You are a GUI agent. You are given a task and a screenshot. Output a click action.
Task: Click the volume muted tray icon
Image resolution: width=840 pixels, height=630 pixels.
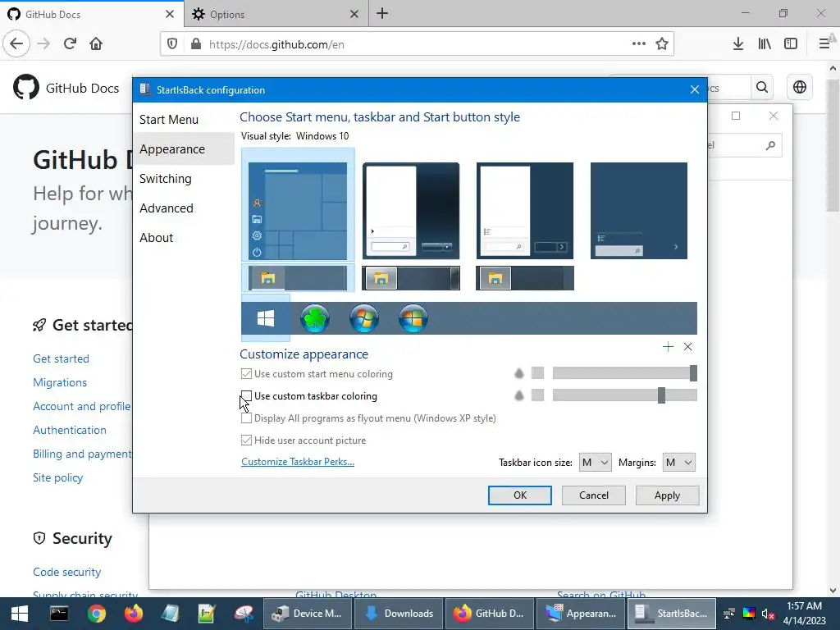[768, 614]
